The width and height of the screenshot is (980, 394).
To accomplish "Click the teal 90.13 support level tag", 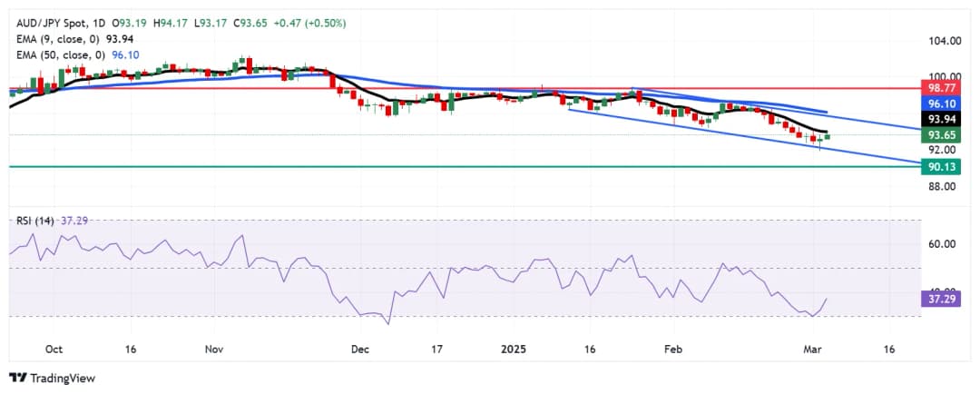I will (x=942, y=166).
